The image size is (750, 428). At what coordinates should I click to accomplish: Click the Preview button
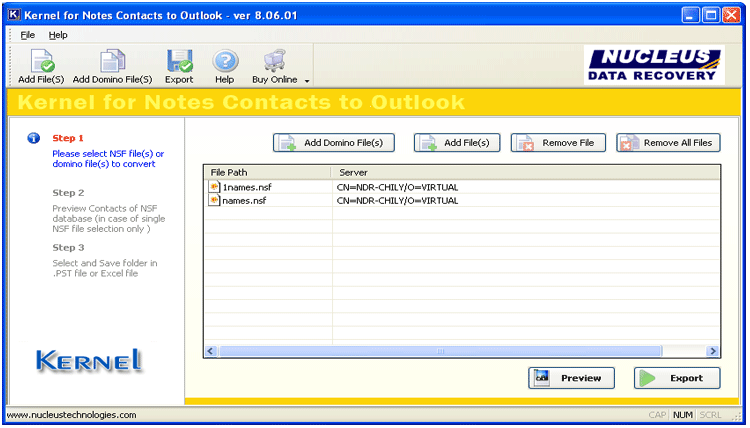572,378
